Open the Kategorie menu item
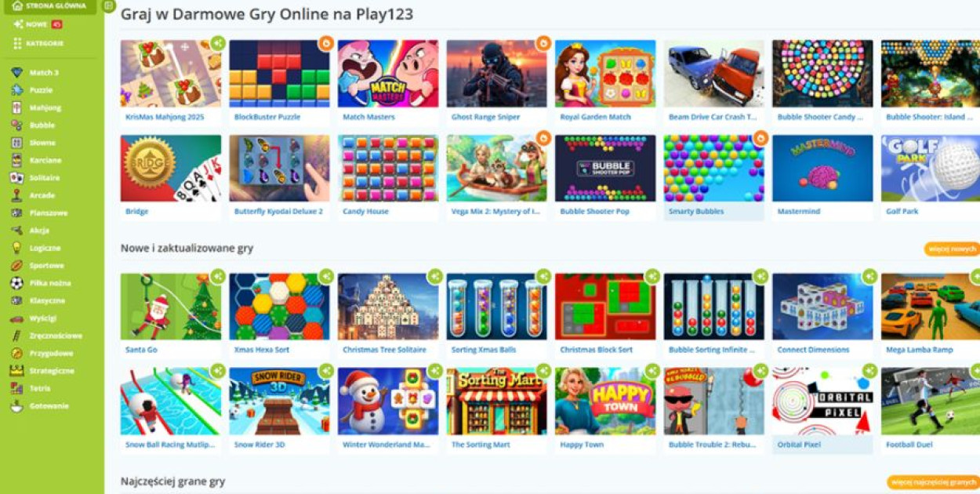The image size is (980, 494). coord(38,43)
